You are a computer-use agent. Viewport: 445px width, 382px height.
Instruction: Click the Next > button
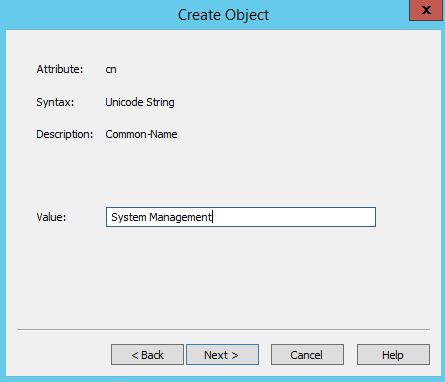pos(222,355)
